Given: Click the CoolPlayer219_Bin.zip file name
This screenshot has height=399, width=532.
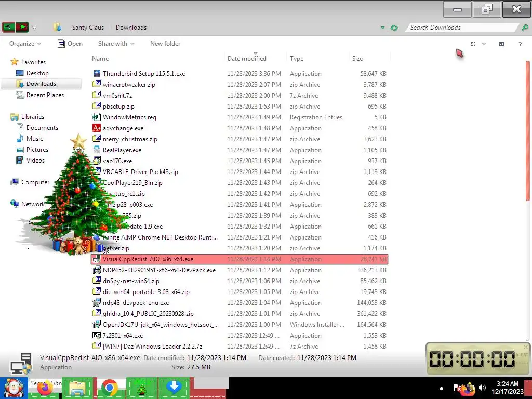Looking at the screenshot, I should [x=132, y=182].
